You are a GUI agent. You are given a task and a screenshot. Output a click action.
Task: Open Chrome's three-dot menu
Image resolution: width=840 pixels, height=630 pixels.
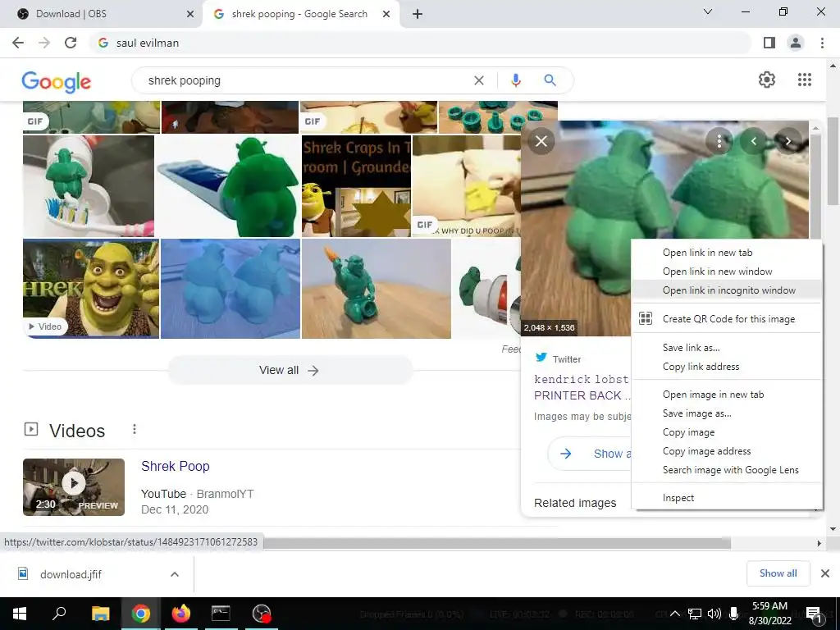(822, 43)
